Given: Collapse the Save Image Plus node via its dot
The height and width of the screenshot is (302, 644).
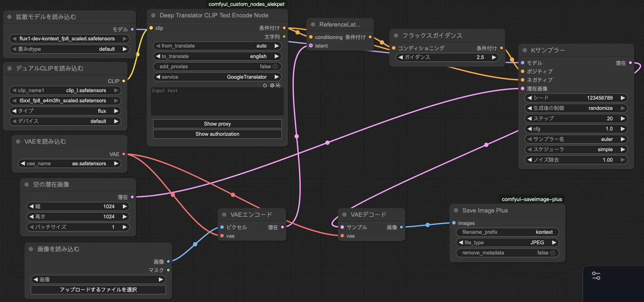Looking at the screenshot, I should (456, 210).
